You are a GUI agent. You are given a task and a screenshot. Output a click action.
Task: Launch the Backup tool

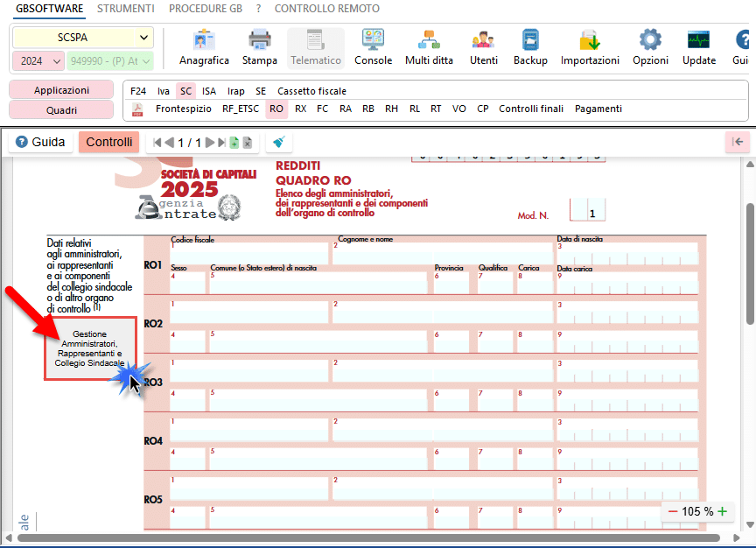tap(530, 47)
